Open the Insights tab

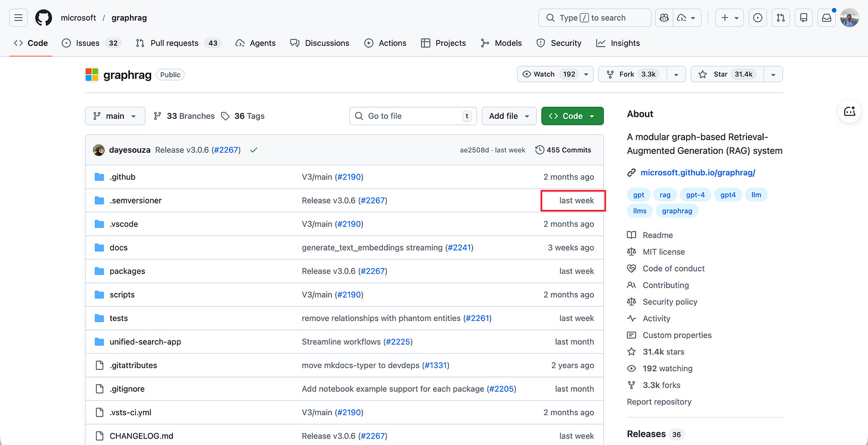click(618, 43)
